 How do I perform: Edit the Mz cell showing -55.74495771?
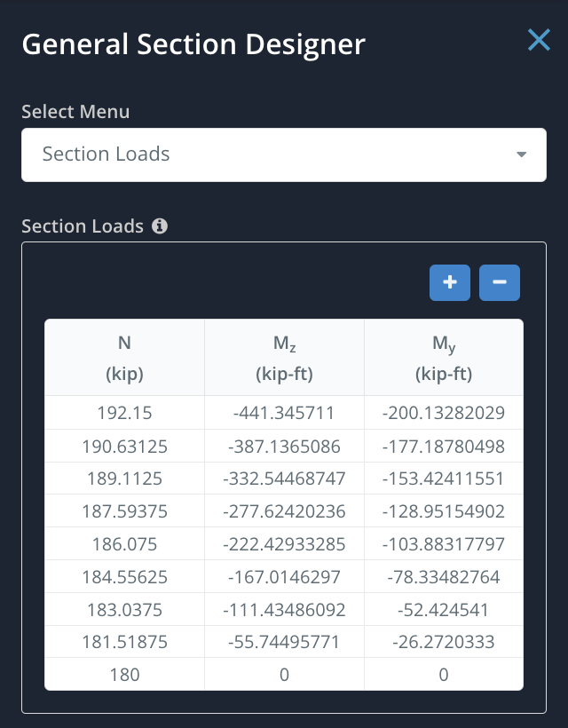(x=284, y=642)
